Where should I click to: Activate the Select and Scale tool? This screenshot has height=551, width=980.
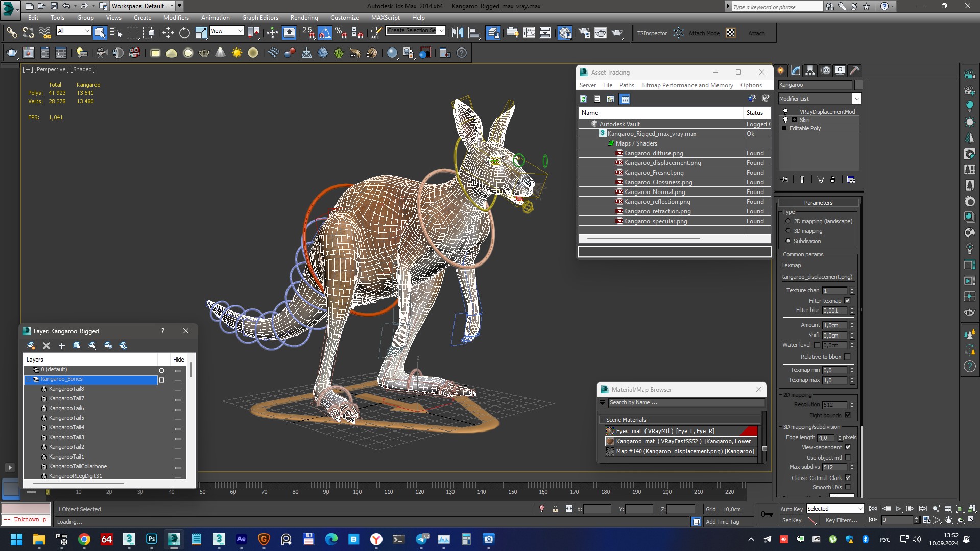tap(201, 33)
